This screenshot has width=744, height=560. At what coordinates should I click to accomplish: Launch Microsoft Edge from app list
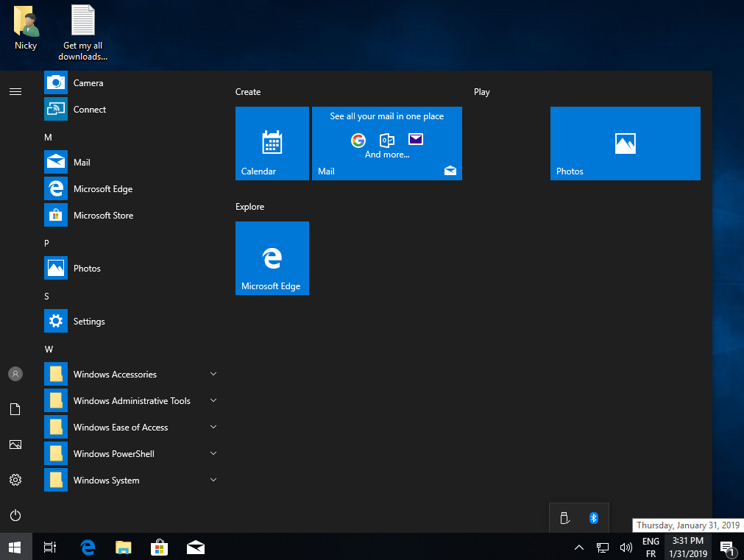pyautogui.click(x=132, y=189)
